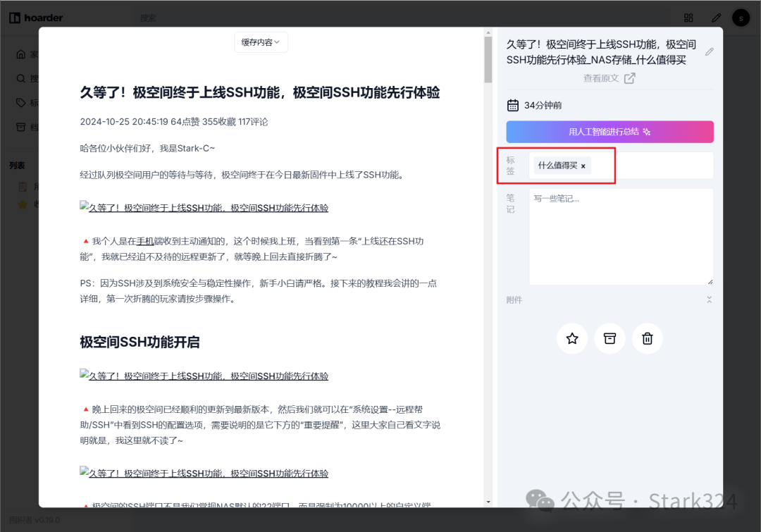
Task: Click the article scrollbar up arrow
Action: (x=488, y=32)
